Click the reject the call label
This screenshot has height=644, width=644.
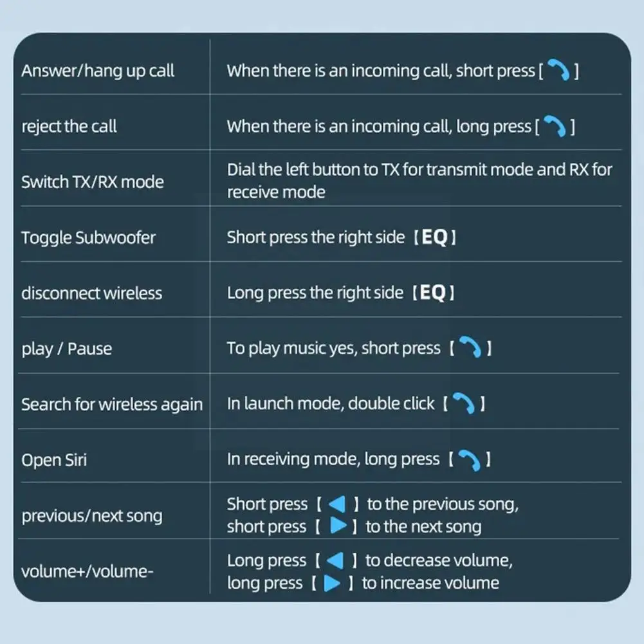pos(69,126)
